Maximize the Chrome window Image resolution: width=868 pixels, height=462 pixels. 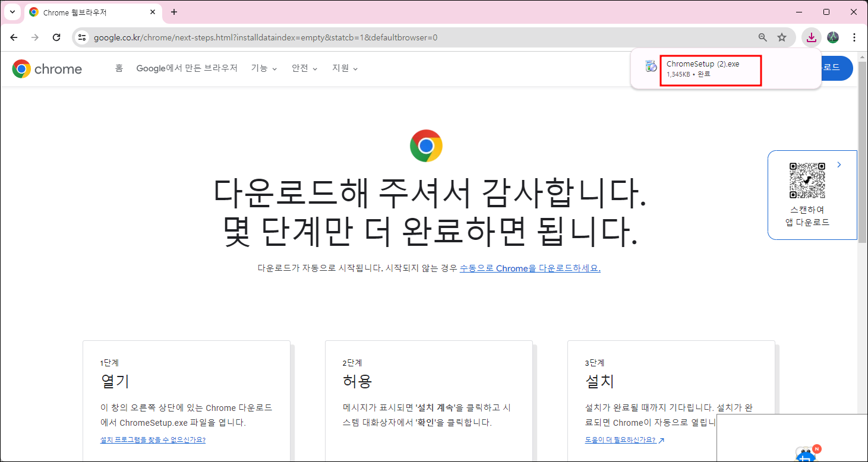(x=826, y=12)
